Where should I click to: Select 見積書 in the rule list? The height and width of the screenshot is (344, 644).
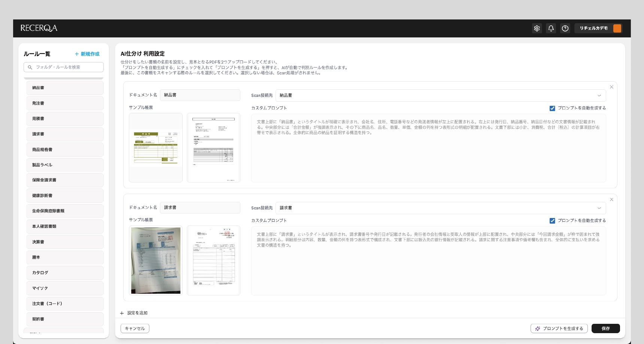(65, 119)
